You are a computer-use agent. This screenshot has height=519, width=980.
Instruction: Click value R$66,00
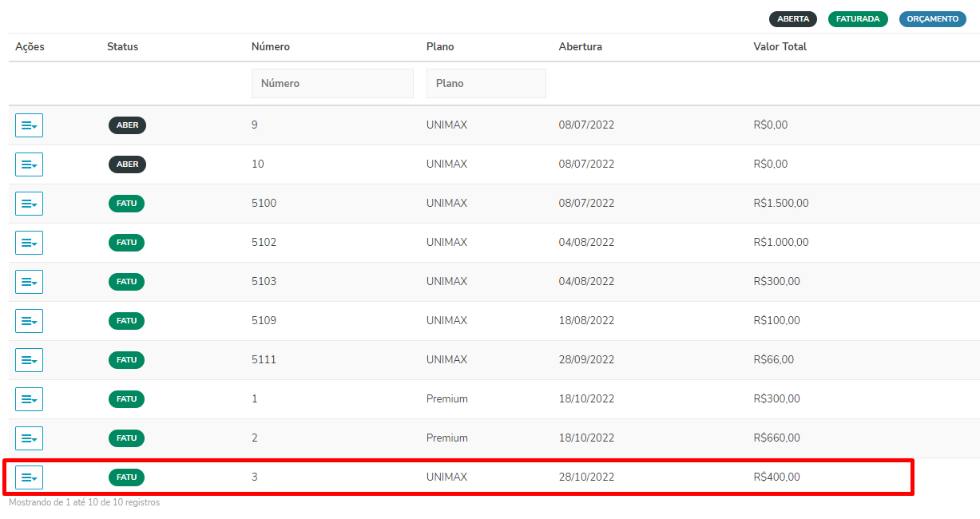pos(773,360)
